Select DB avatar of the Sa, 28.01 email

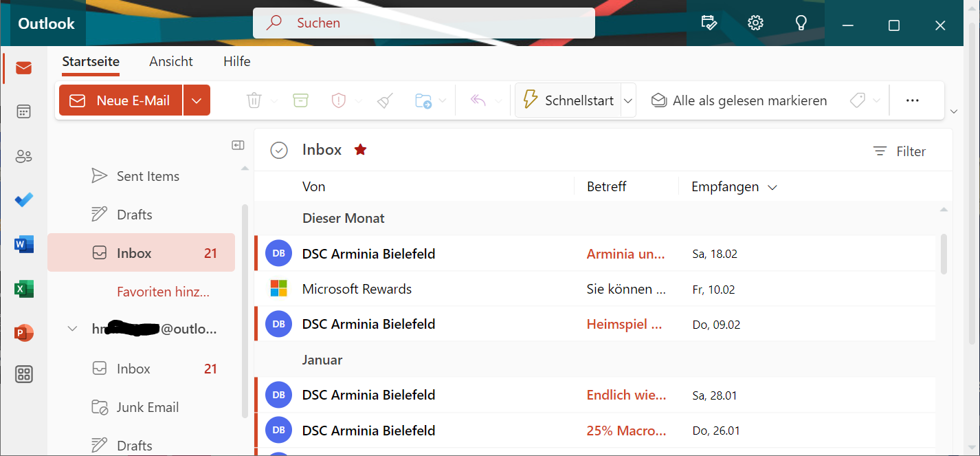[278, 394]
